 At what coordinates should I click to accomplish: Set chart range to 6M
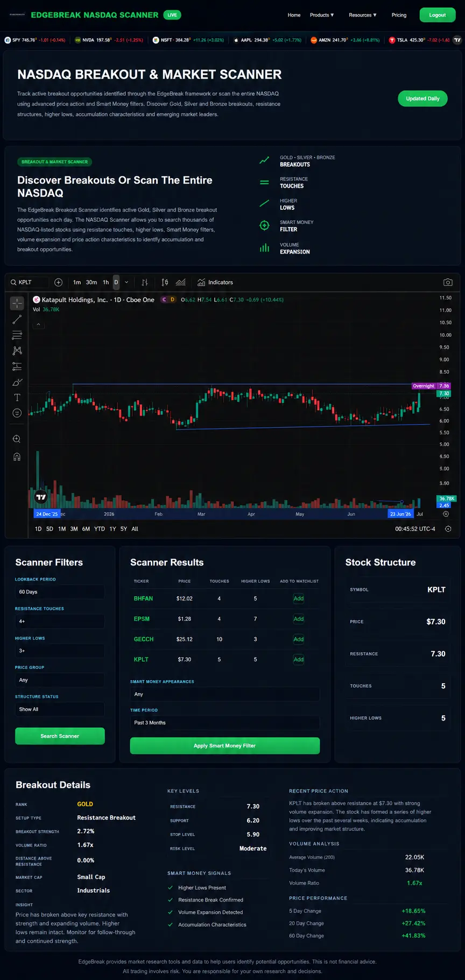pos(86,529)
